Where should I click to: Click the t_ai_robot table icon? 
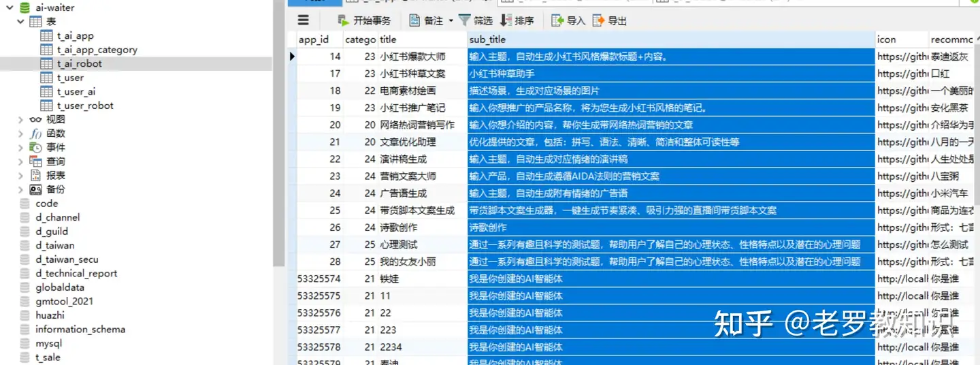tap(46, 63)
